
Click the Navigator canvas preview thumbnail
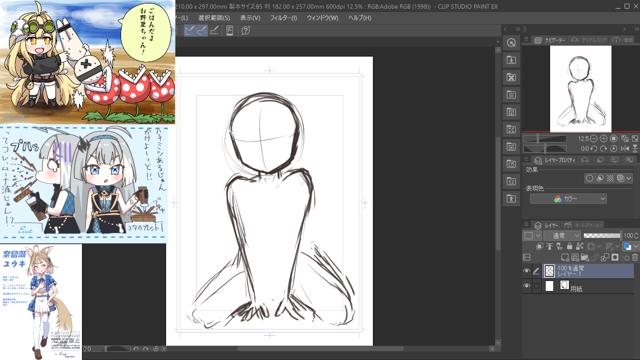click(x=580, y=89)
